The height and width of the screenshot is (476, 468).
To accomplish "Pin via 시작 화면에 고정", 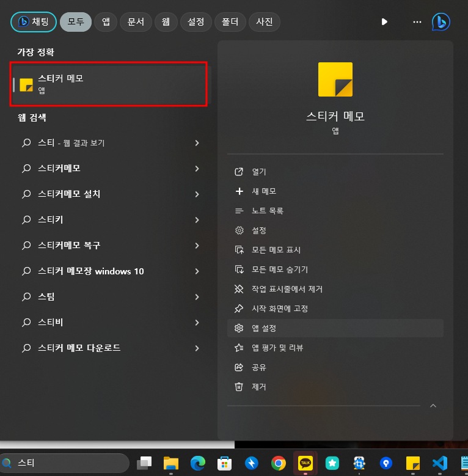I will tap(335, 309).
